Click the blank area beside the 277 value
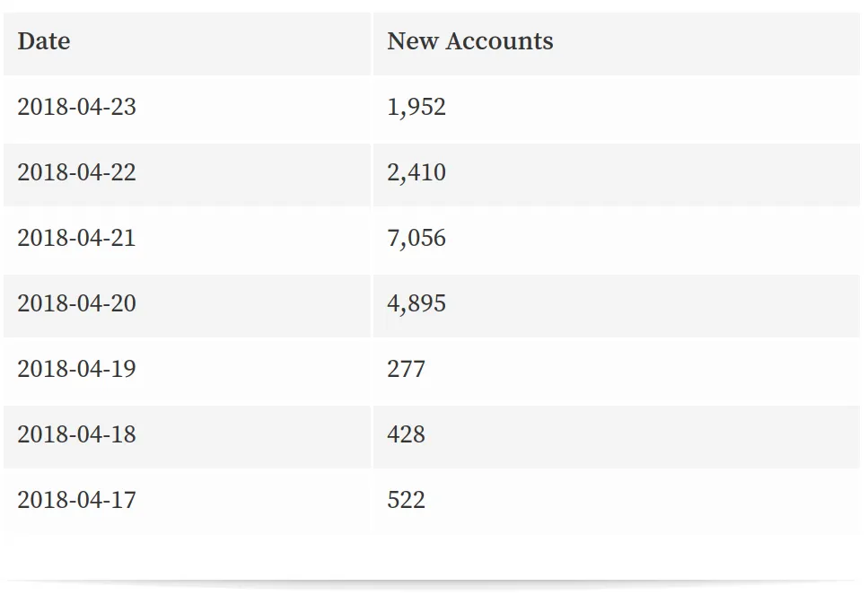This screenshot has height=604, width=868. pos(642,371)
